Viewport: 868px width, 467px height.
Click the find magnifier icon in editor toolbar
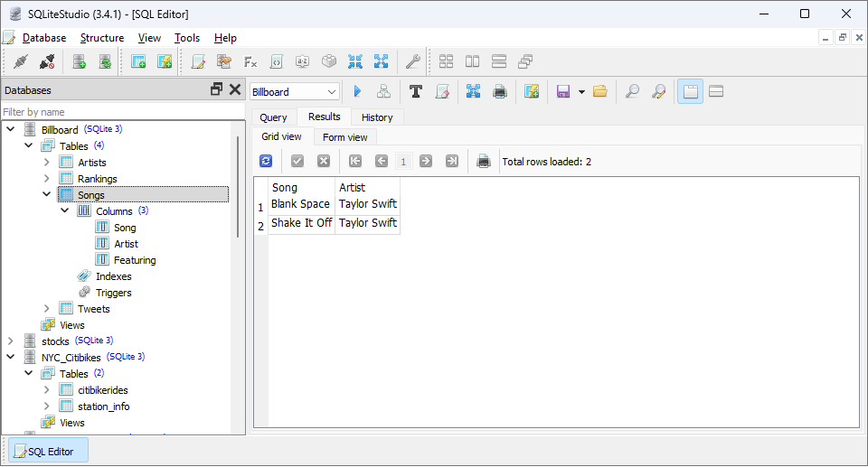pos(632,91)
